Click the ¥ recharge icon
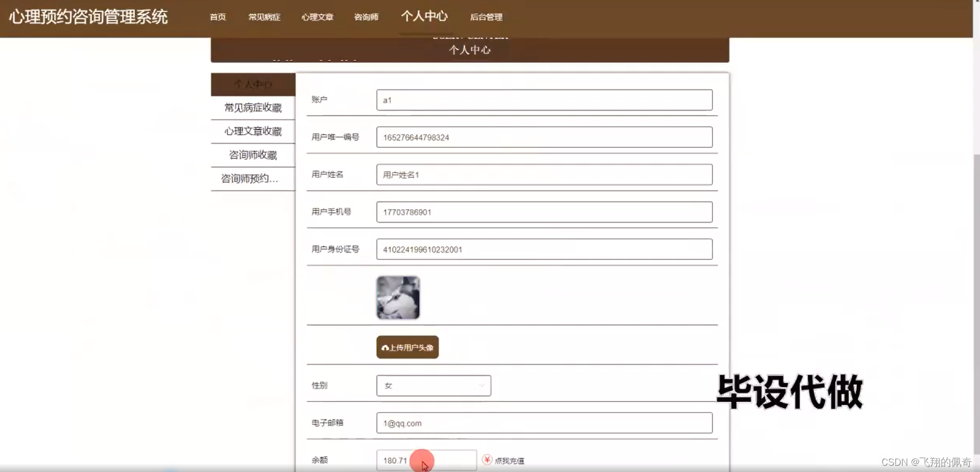980x472 pixels. (487, 460)
